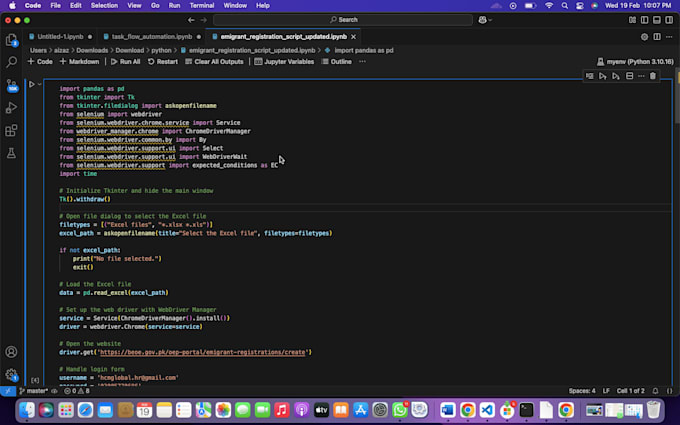680x425 pixels.
Task: Go back with the left arrow
Action: pyautogui.click(x=191, y=20)
